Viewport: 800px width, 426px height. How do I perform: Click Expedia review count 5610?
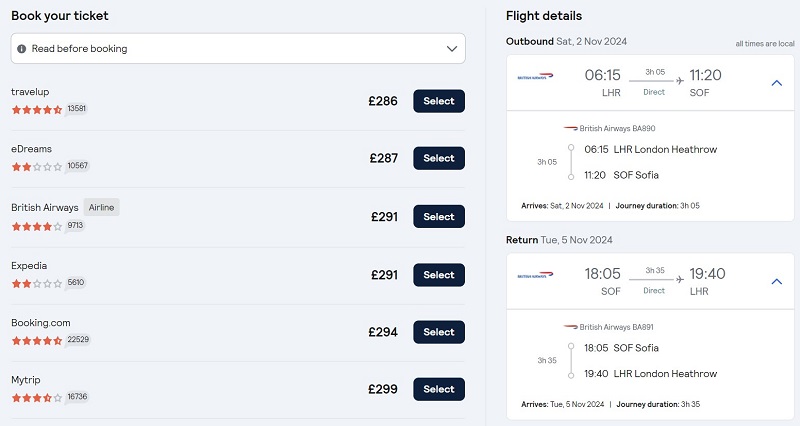(x=76, y=282)
